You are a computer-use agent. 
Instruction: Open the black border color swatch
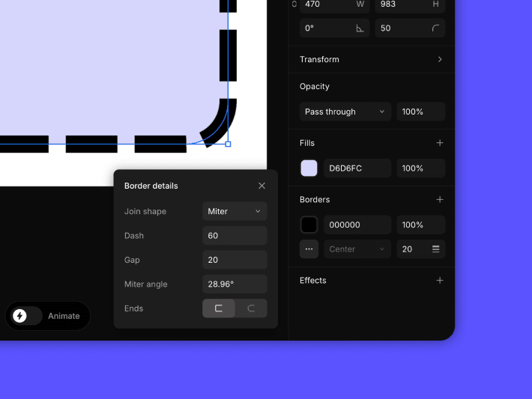[309, 225]
